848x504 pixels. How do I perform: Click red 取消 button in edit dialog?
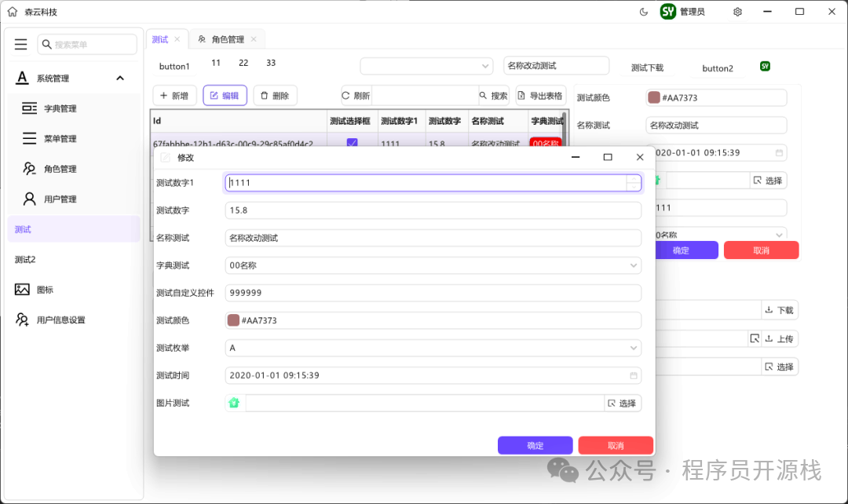point(616,446)
